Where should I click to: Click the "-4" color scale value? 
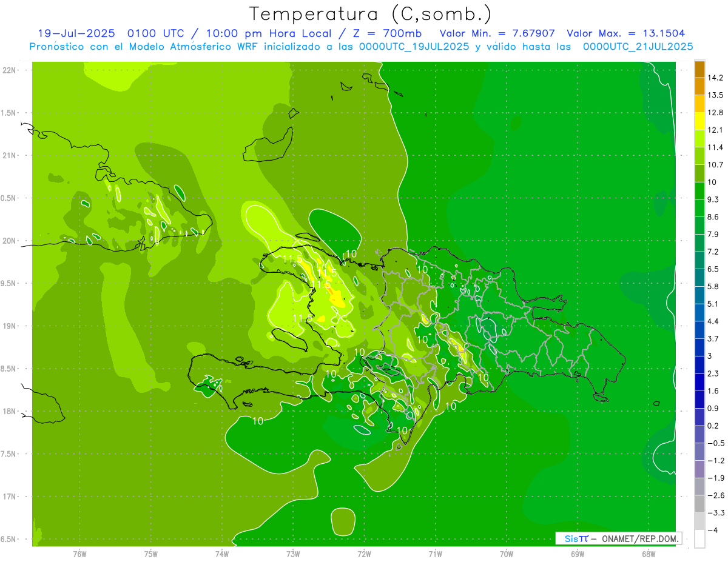(x=712, y=530)
